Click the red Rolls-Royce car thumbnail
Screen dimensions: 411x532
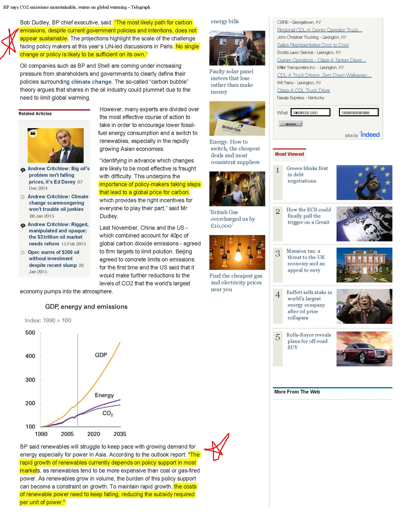[x=364, y=349]
